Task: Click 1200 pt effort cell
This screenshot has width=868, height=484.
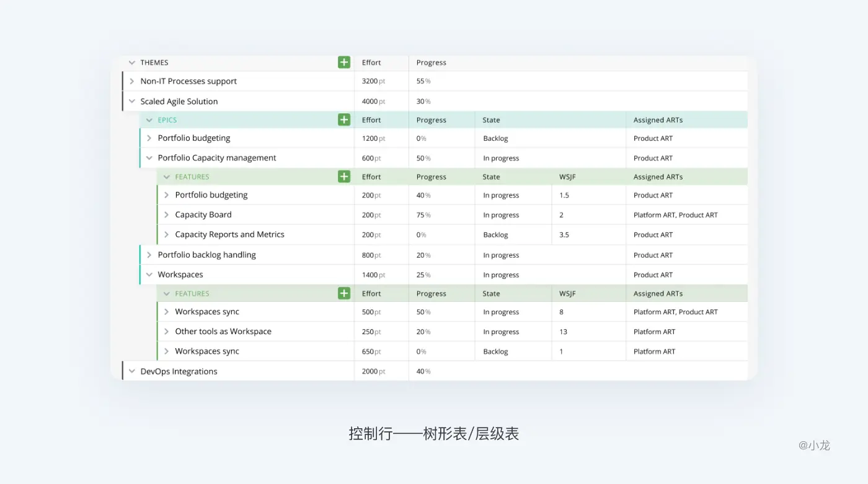Action: point(374,138)
